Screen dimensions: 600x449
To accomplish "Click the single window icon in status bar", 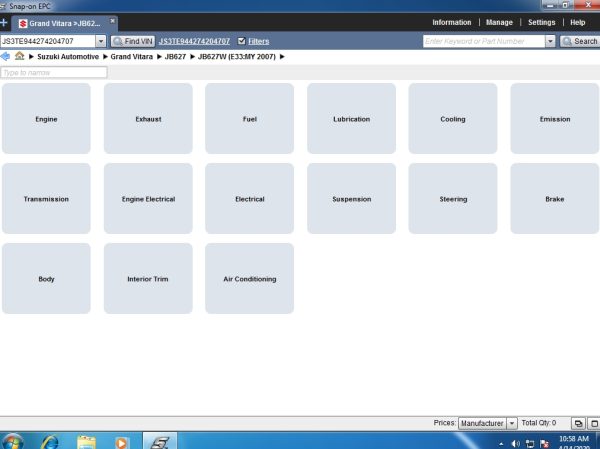I will pos(594,423).
